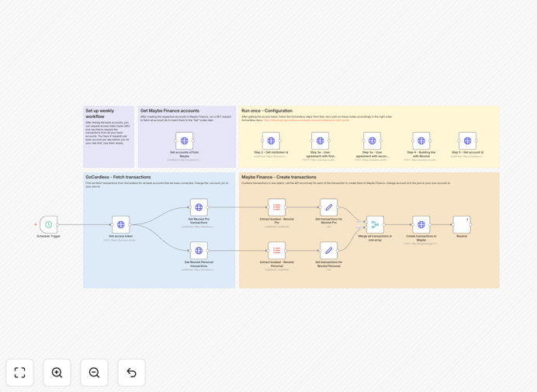Select Step 3a user agreement with second node
Viewport: 537px width, 392px height.
tap(372, 140)
